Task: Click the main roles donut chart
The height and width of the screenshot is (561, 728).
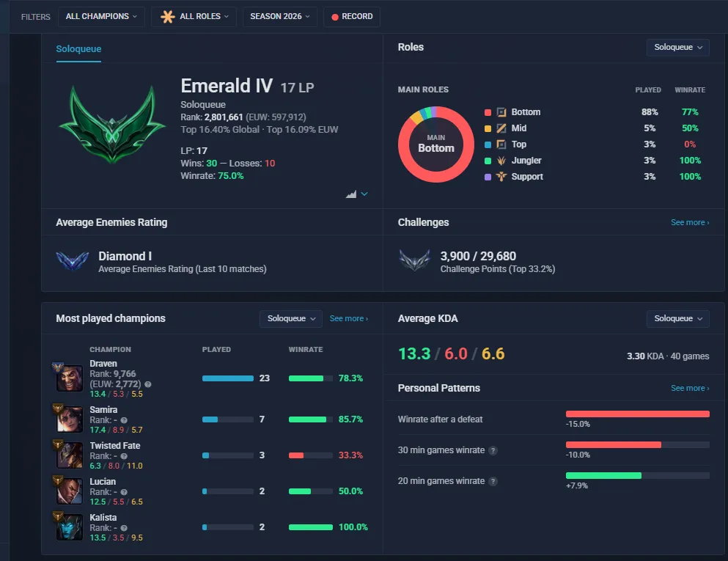Action: point(436,144)
